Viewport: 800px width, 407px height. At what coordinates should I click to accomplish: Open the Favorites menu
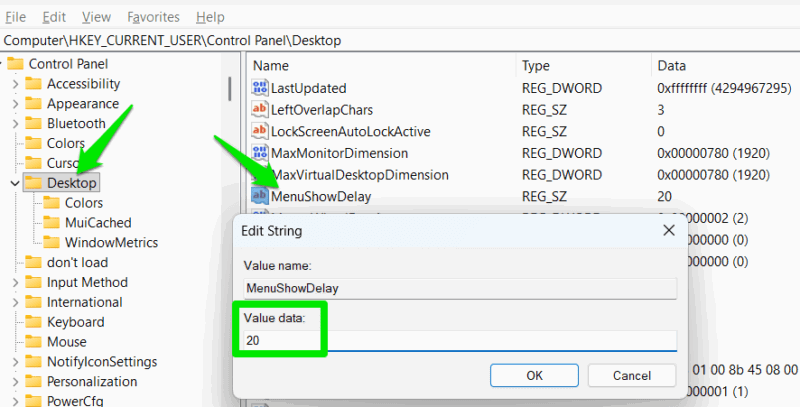tap(153, 17)
